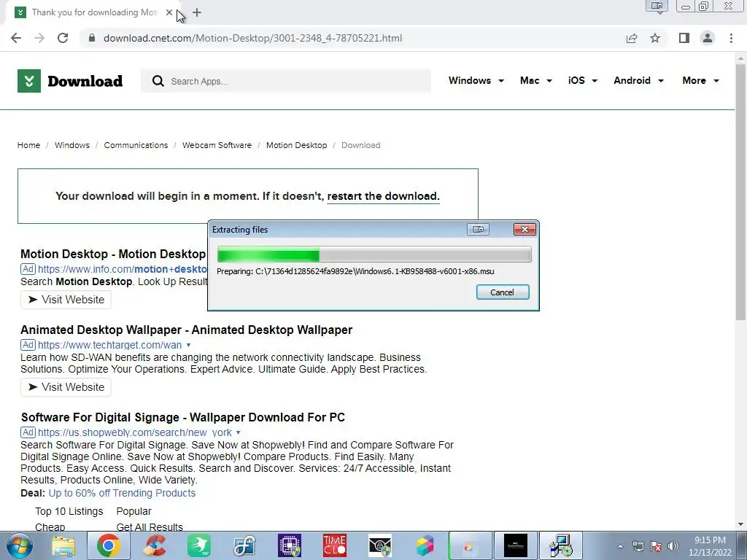Click 'Up to 60% off Trending Products' link
747x560 pixels.
[122, 494]
